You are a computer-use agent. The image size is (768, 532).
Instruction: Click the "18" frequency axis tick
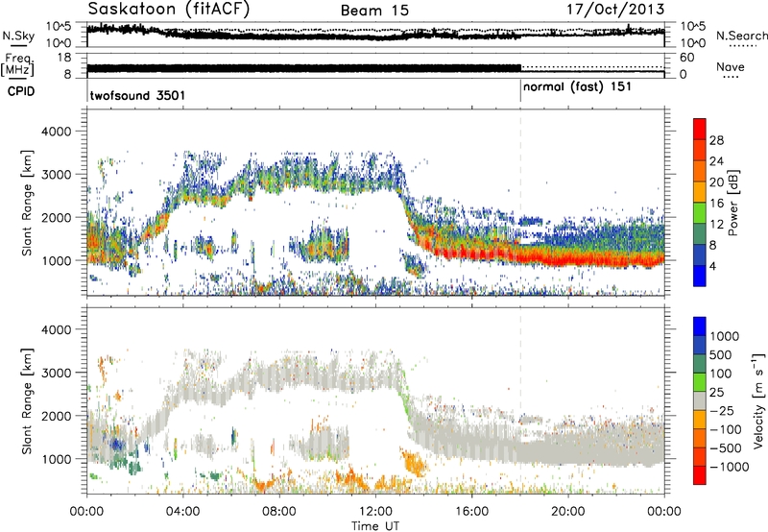pyautogui.click(x=64, y=58)
